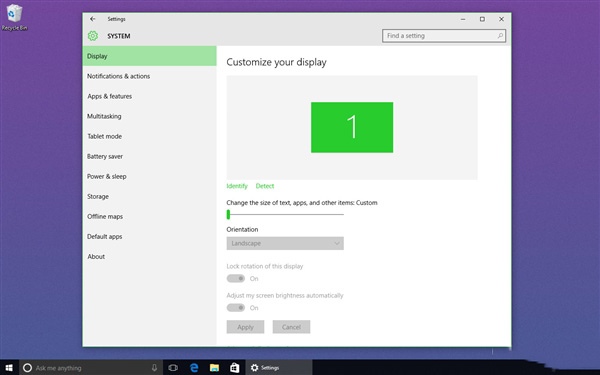Click the Orientation label
Viewport: 600px width, 375px height.
[242, 229]
